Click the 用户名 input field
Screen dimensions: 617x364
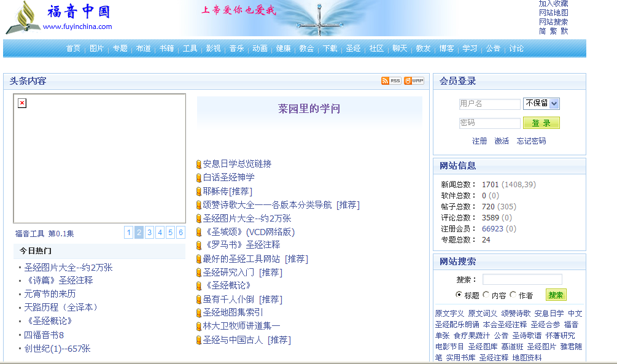[489, 104]
